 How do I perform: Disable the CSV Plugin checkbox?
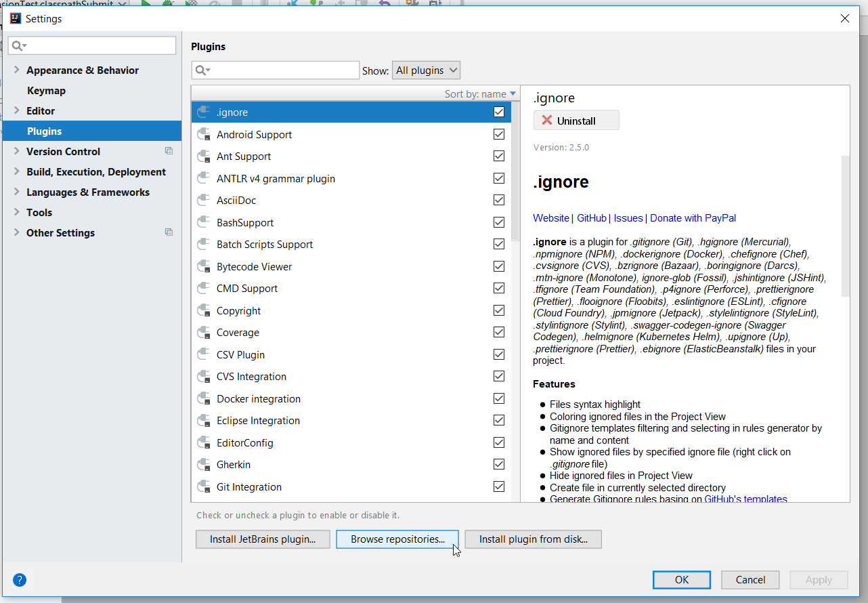coord(499,354)
